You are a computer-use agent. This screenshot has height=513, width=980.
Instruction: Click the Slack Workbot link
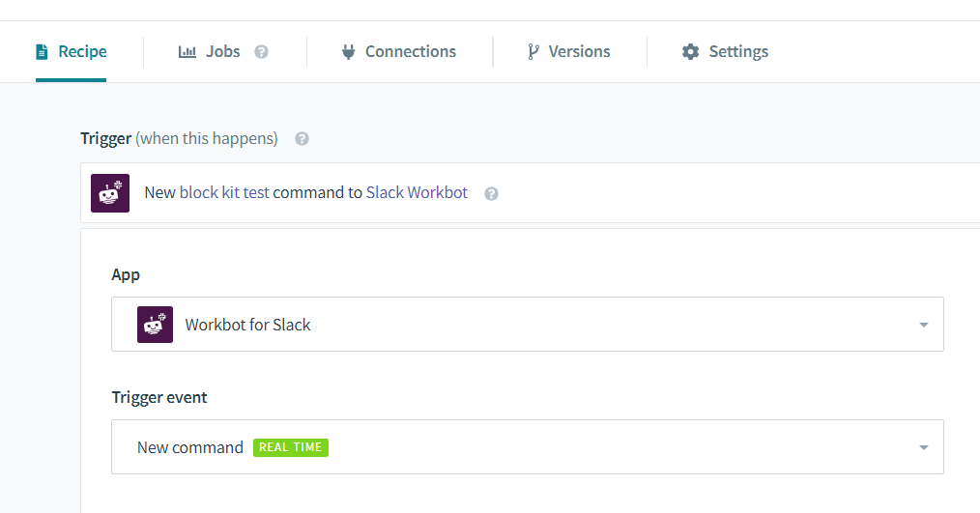coord(417,192)
